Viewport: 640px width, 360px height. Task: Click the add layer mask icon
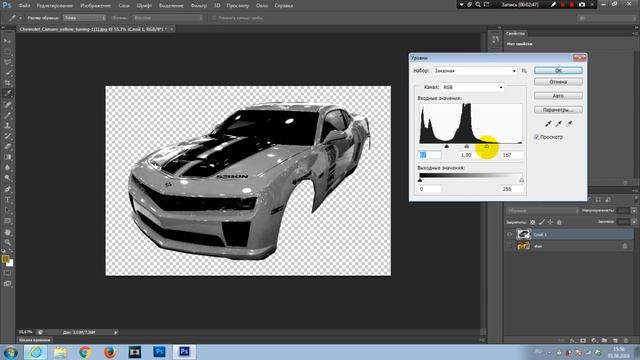click(x=583, y=340)
